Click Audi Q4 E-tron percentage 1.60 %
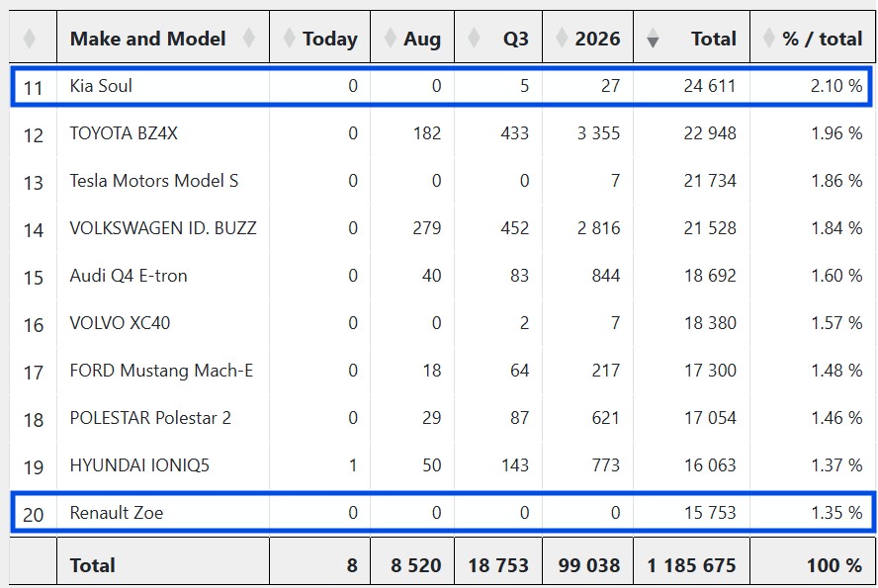This screenshot has height=588, width=878. point(836,276)
